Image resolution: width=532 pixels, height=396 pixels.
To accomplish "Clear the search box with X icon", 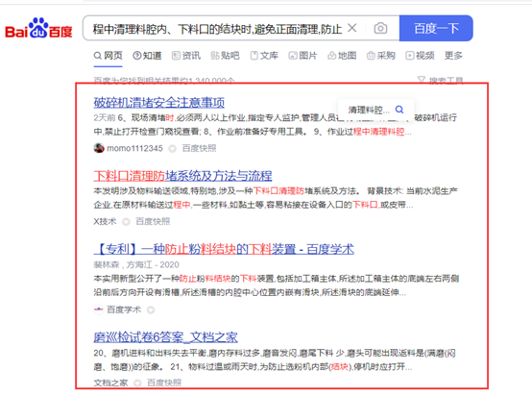I will click(352, 28).
